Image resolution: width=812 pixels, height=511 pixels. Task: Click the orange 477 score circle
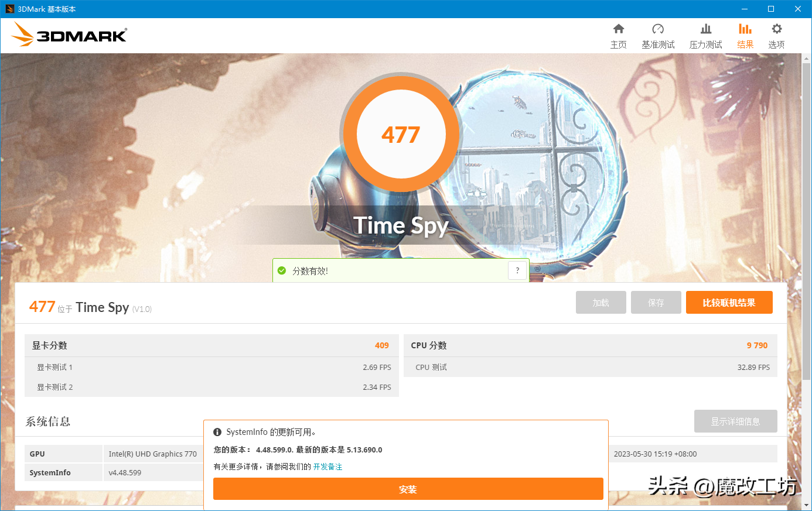tap(401, 135)
